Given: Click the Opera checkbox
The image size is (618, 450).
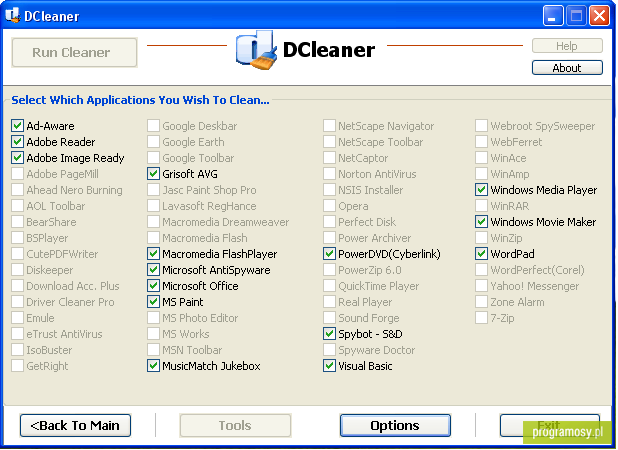Looking at the screenshot, I should coord(329,206).
